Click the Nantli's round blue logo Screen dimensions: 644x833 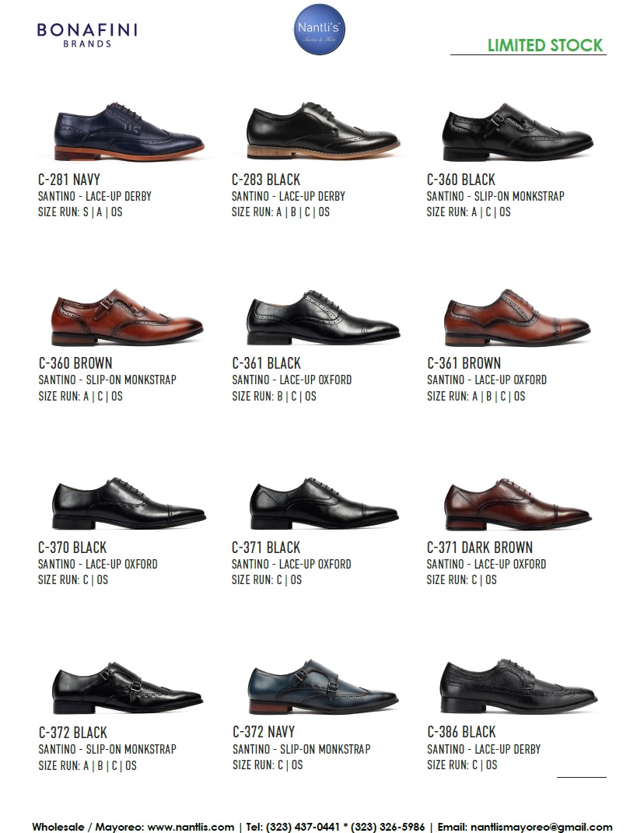pyautogui.click(x=320, y=30)
